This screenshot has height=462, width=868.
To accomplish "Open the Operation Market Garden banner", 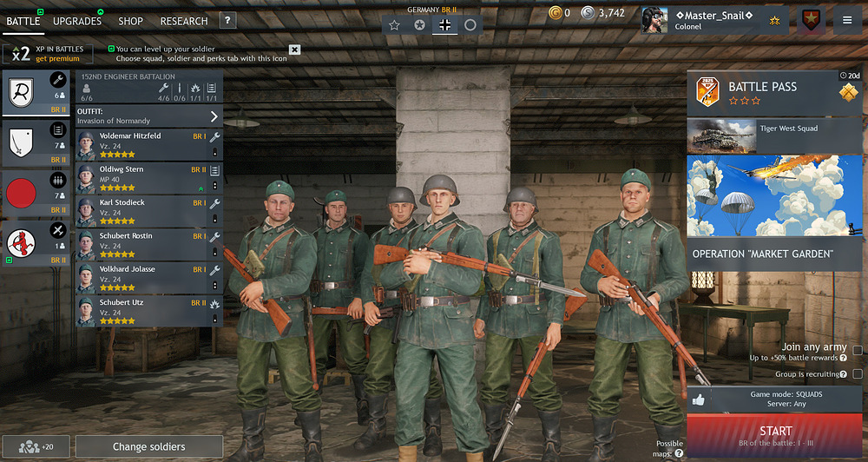I will 774,213.
